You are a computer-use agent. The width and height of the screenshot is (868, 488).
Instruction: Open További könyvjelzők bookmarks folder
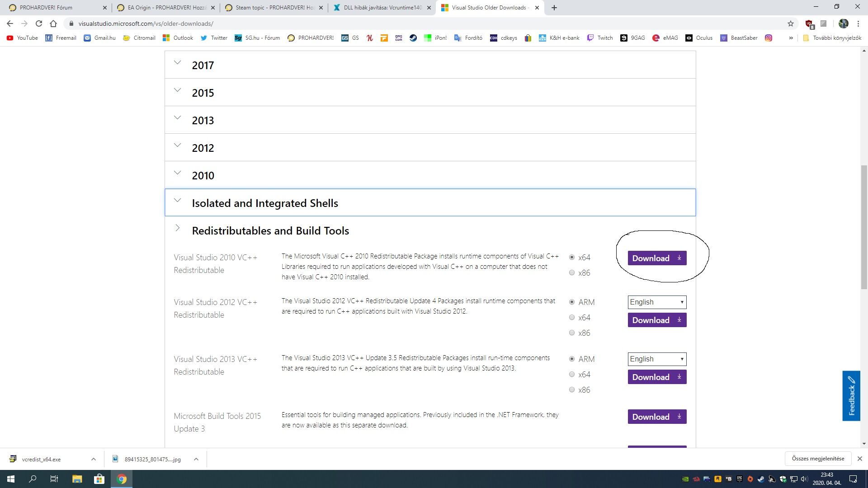click(832, 38)
